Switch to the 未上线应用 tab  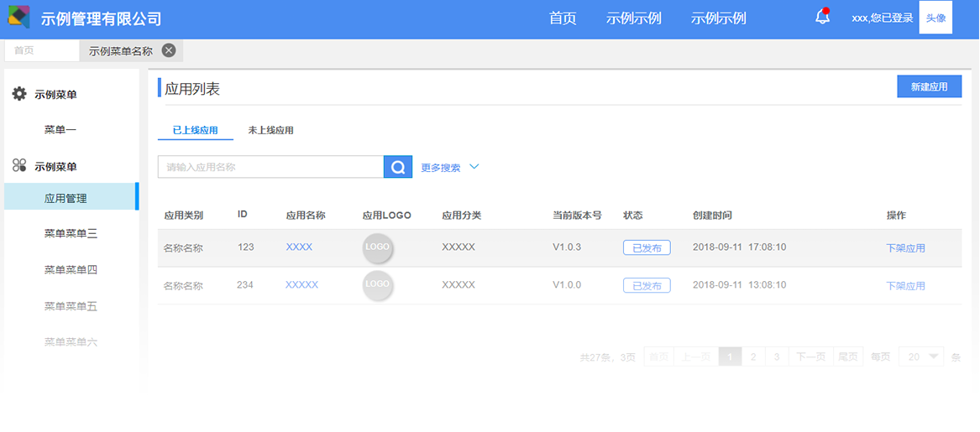[x=270, y=131]
